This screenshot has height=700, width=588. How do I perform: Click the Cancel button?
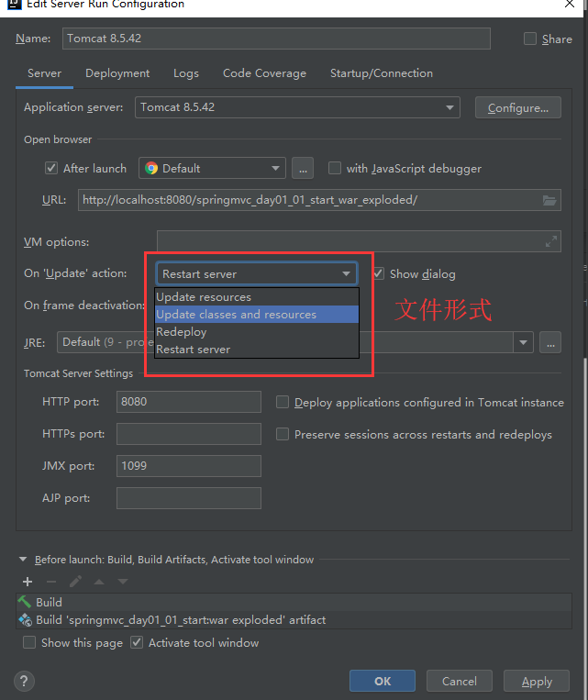(460, 682)
